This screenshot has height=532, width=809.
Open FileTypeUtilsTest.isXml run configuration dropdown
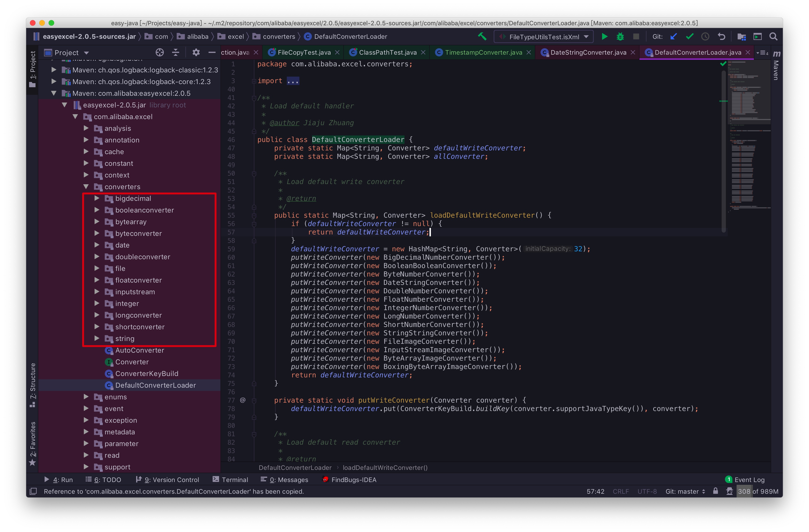tap(543, 37)
